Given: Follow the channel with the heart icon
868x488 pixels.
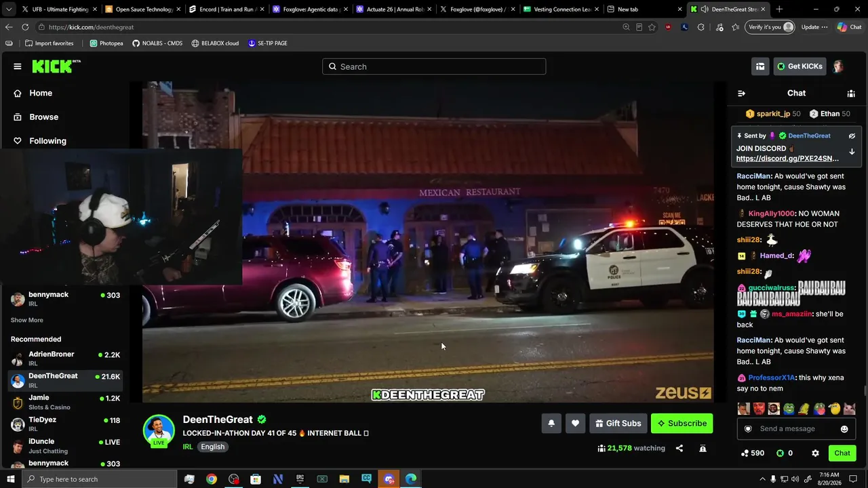Looking at the screenshot, I should tap(575, 424).
